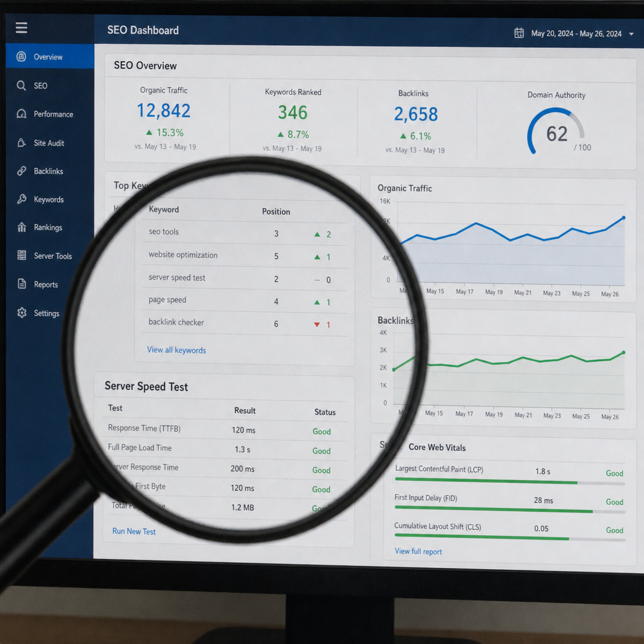
Task: Click the Position column header
Action: pos(276,211)
